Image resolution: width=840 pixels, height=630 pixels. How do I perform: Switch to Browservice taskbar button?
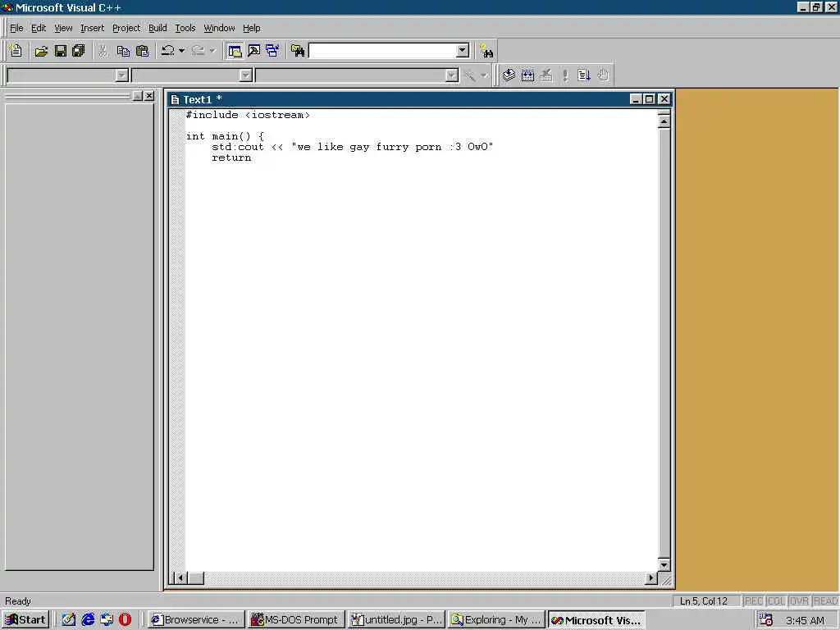195,620
